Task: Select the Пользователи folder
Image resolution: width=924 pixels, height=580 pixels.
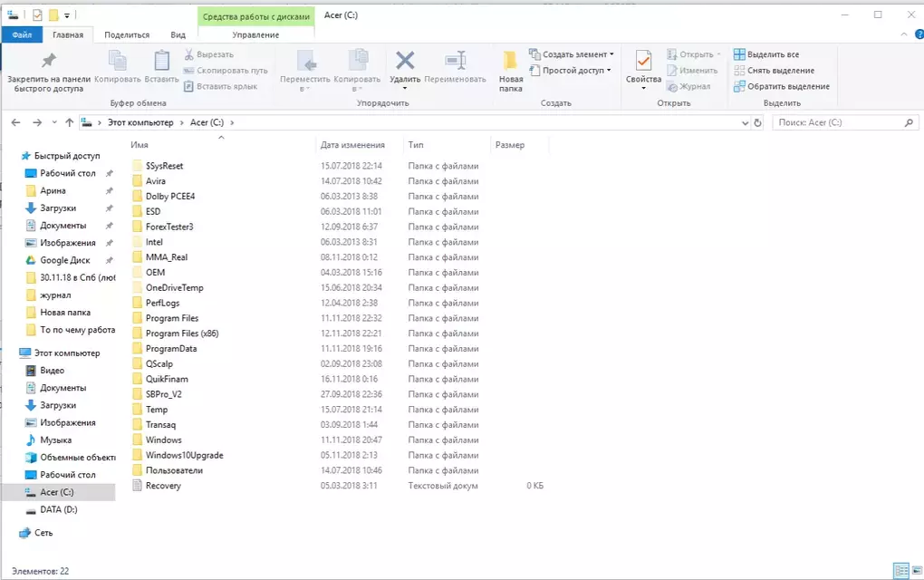Action: pyautogui.click(x=174, y=470)
